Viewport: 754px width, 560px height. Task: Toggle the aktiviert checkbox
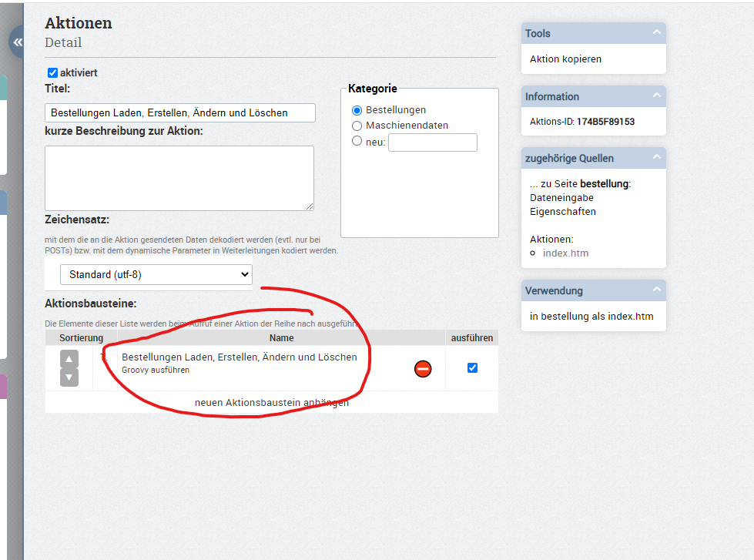(x=52, y=73)
